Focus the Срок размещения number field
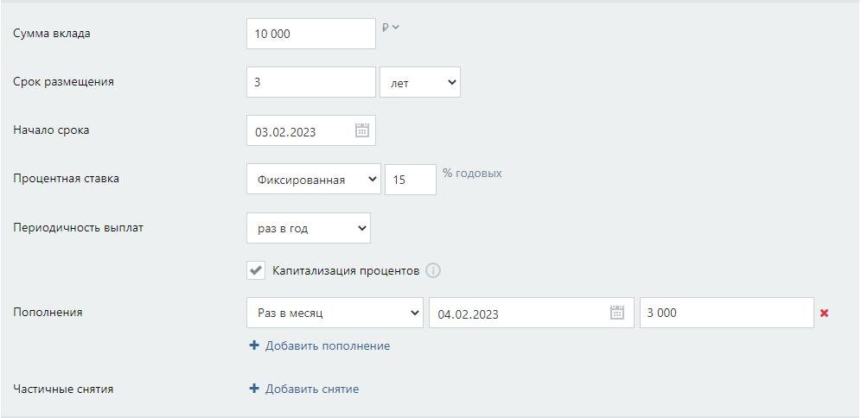This screenshot has width=868, height=418. click(x=311, y=82)
